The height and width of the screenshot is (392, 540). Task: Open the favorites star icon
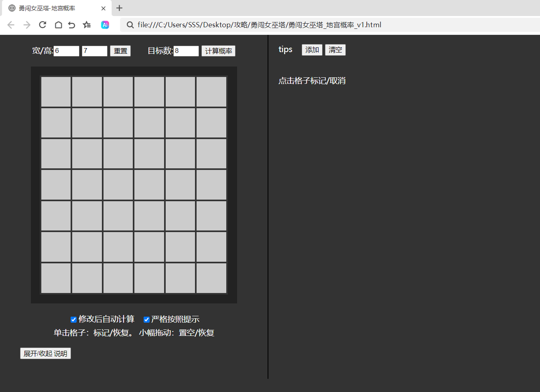(87, 25)
